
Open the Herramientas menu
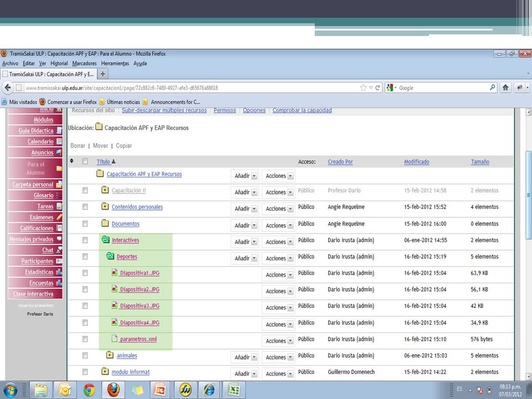click(115, 63)
